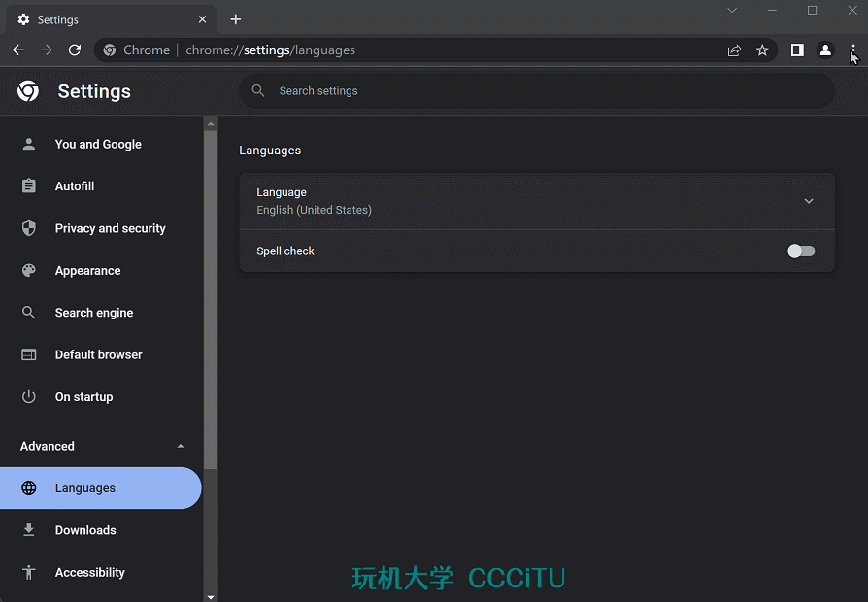Click the back navigation arrow

pos(18,50)
